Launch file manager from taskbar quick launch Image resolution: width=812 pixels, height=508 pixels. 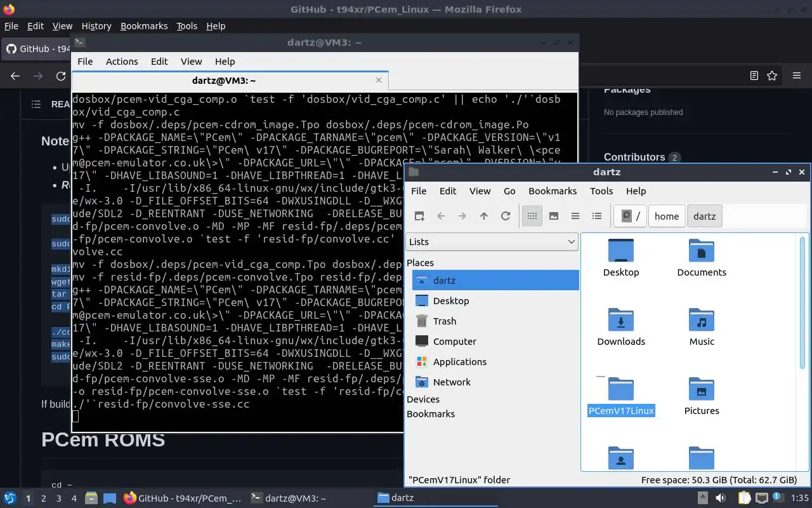[x=91, y=498]
